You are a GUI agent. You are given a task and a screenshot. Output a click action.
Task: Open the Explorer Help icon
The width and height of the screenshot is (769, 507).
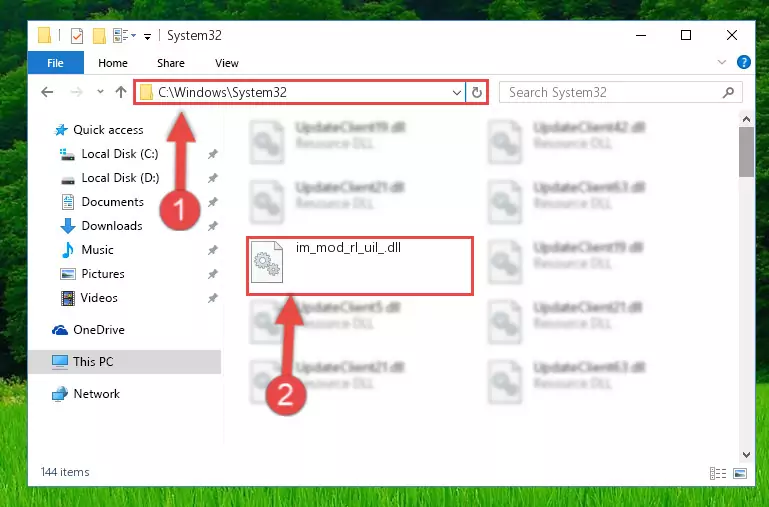[743, 62]
